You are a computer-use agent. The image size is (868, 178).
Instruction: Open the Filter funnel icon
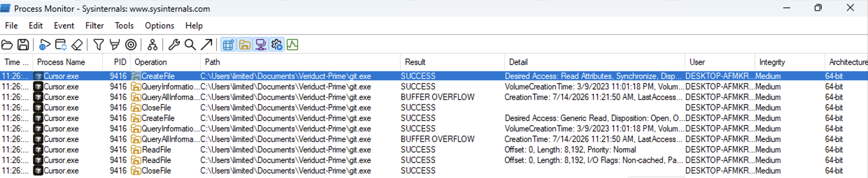tap(99, 45)
